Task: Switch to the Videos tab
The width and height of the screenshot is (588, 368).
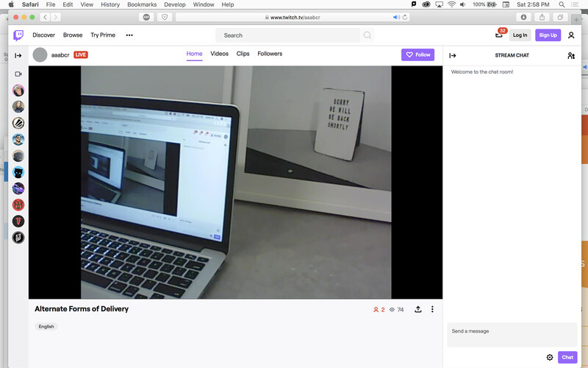Action: point(219,54)
